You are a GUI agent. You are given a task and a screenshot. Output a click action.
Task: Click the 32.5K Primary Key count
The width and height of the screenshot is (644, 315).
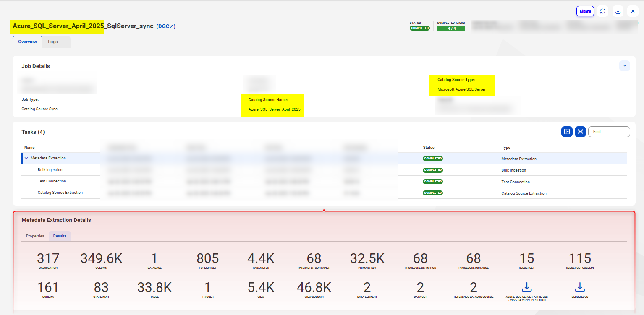[367, 258]
